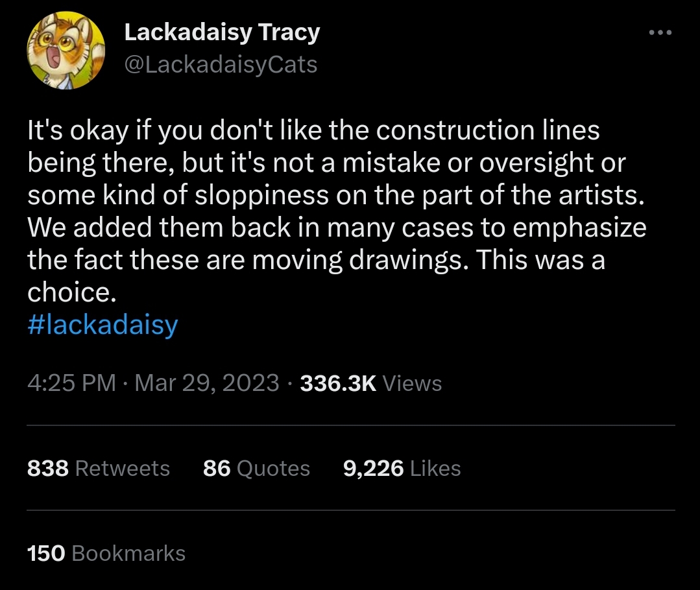Click the 4:25 PM timestamp
Screen dimensions: 700x590
coord(71,383)
